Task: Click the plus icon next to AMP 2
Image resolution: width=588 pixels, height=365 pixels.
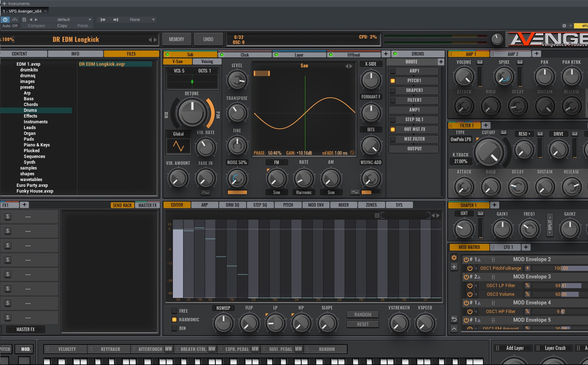Action: coord(537,54)
